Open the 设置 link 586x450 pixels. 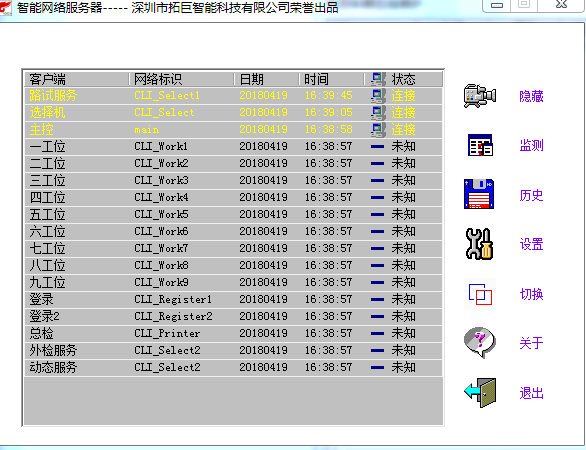coord(531,244)
